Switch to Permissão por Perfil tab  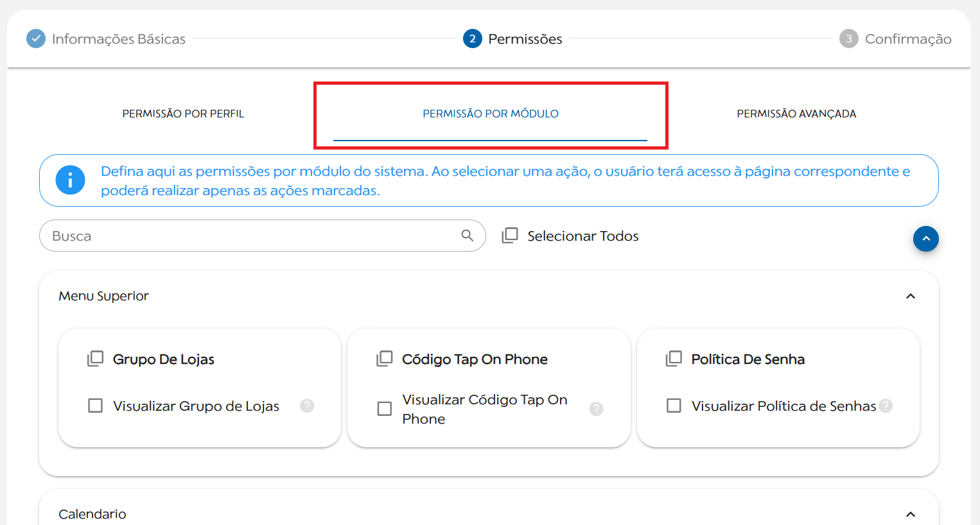(183, 114)
